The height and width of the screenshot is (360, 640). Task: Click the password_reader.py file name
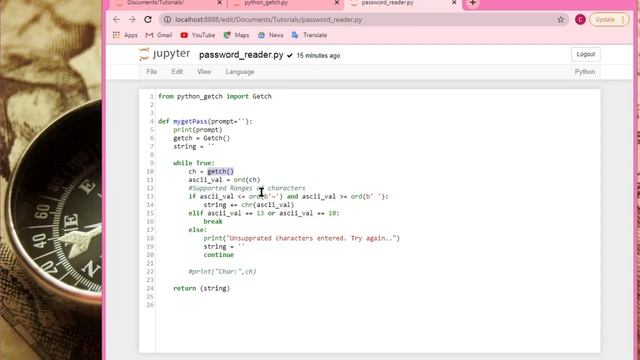(x=241, y=55)
